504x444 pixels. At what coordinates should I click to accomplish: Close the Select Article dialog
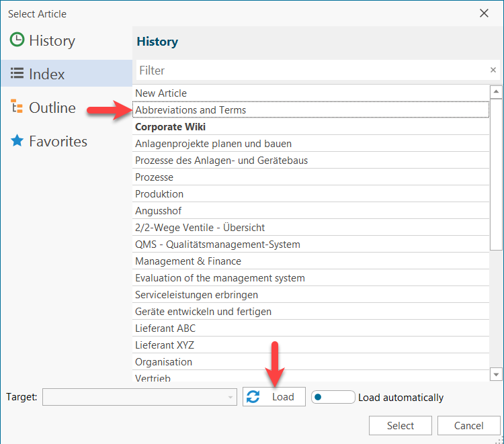tap(483, 13)
